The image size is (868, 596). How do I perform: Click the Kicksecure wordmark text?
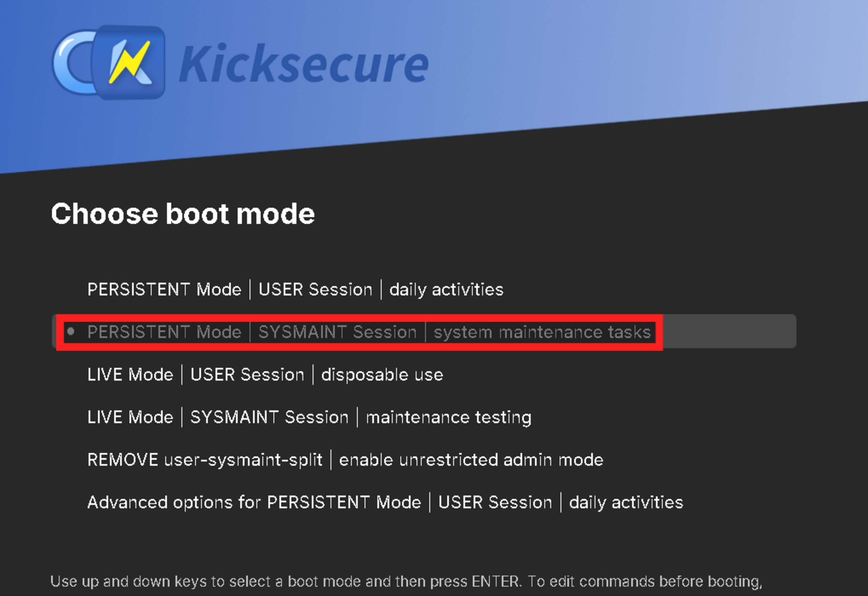click(x=303, y=63)
